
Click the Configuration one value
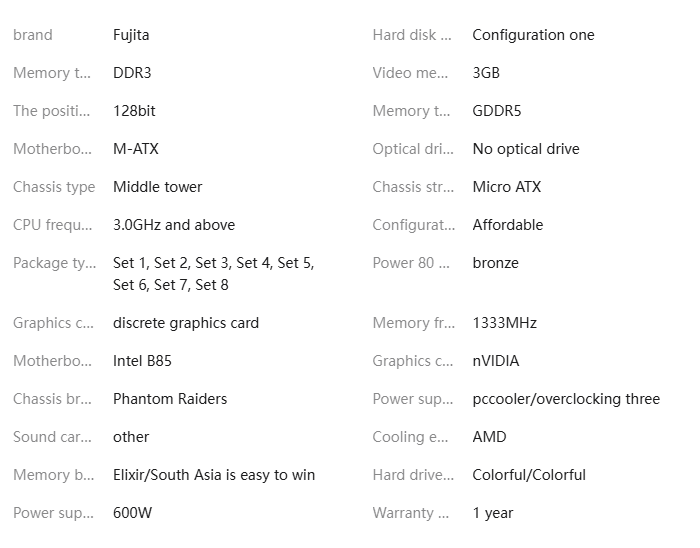533,35
